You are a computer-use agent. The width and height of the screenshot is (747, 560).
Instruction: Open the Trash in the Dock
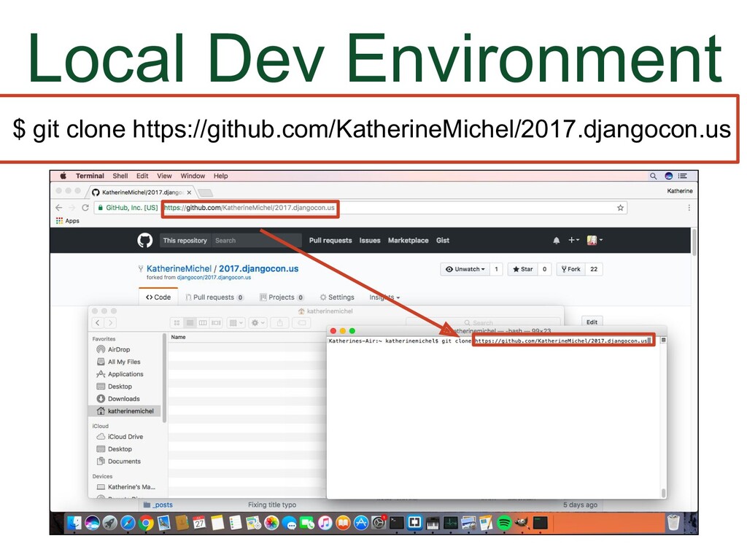click(x=673, y=522)
